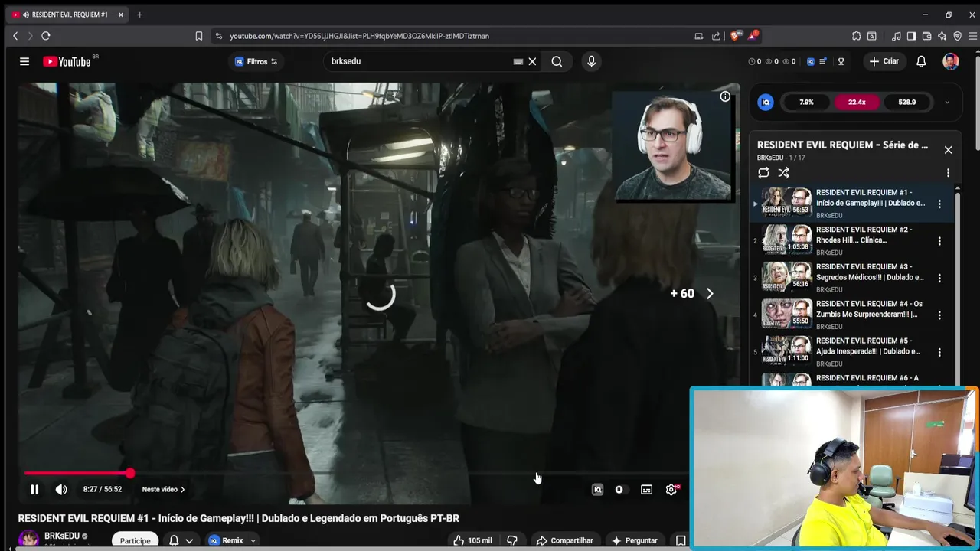Bookmark this page in address bar
This screenshot has width=980, height=551.
pos(199,36)
